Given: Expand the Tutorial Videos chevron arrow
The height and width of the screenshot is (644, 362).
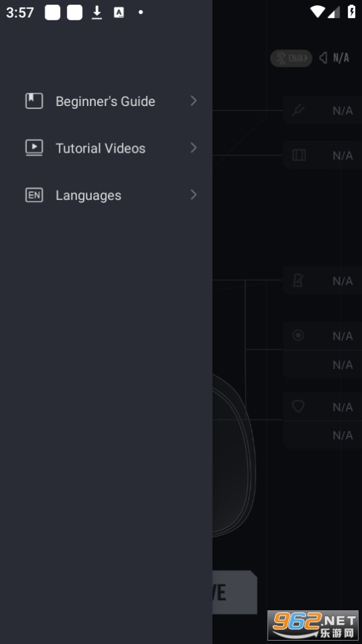Looking at the screenshot, I should click(194, 147).
